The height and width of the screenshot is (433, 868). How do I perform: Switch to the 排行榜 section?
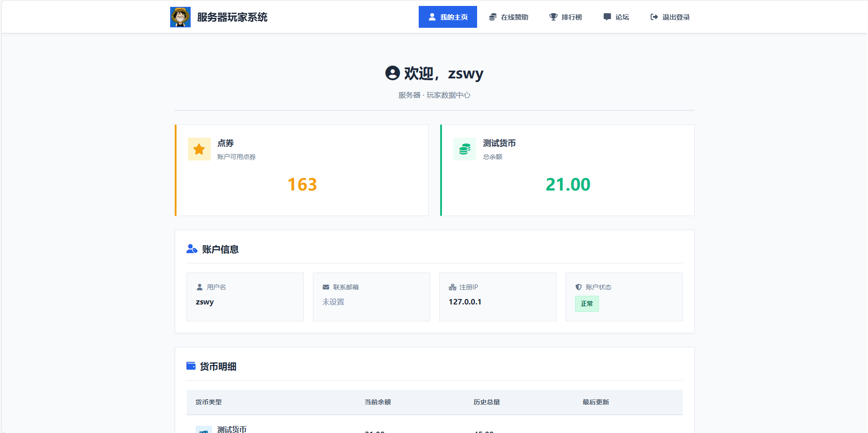[x=566, y=16]
